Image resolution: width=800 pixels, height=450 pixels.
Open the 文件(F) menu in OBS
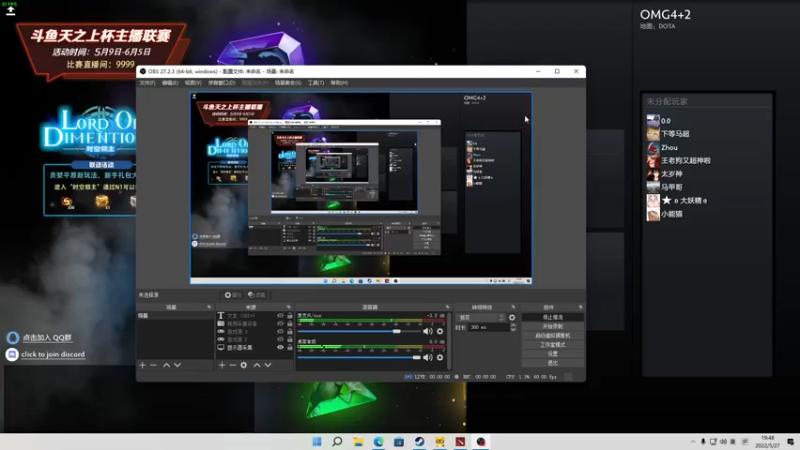tap(147, 83)
